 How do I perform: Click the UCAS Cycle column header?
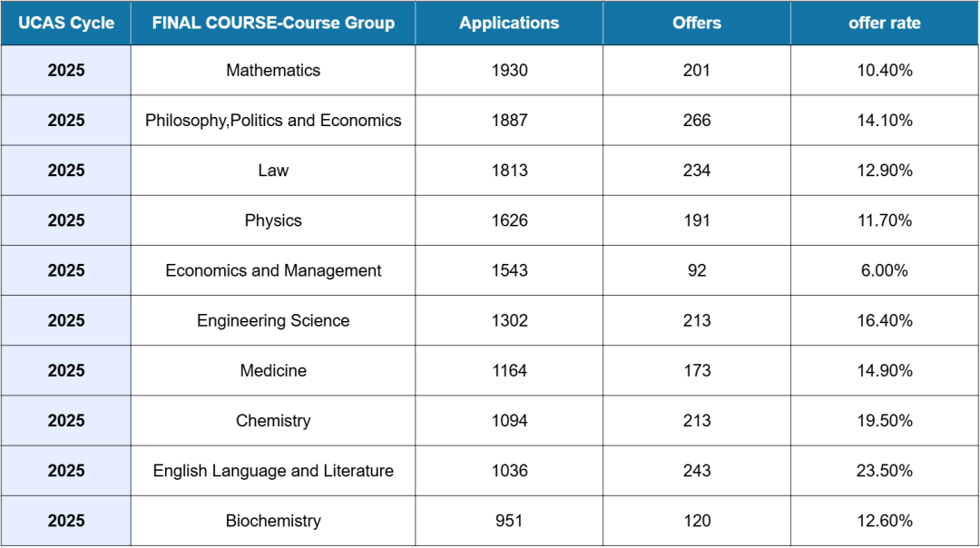point(66,24)
